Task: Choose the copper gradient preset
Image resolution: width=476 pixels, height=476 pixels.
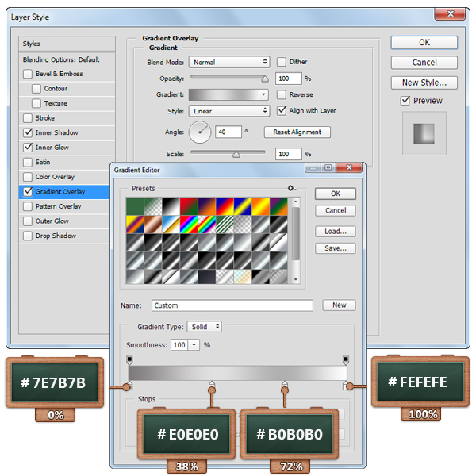Action: coord(152,224)
